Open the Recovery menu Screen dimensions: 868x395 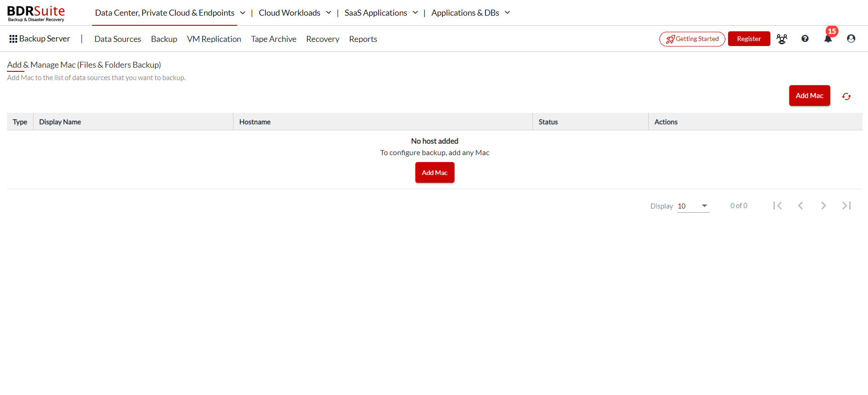[x=323, y=39]
